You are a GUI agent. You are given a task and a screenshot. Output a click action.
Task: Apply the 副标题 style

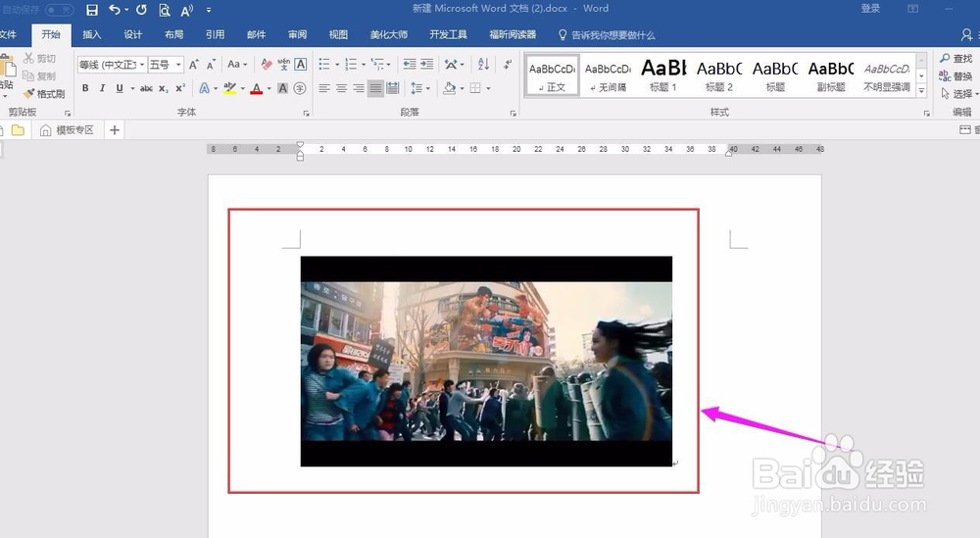point(831,75)
